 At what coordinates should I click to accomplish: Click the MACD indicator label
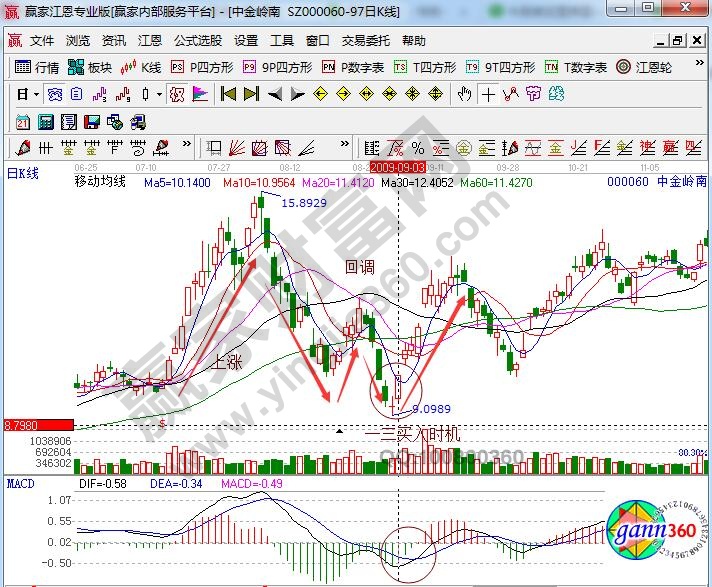(x=20, y=484)
